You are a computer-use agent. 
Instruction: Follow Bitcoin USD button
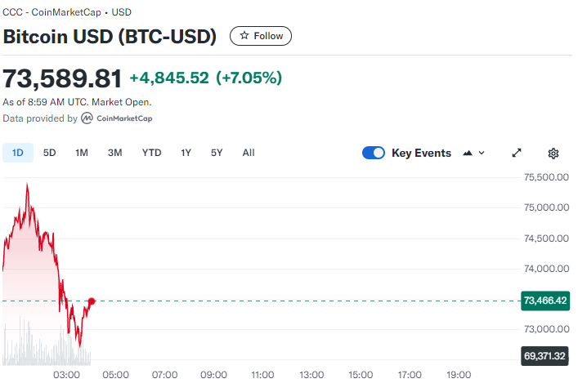point(261,36)
